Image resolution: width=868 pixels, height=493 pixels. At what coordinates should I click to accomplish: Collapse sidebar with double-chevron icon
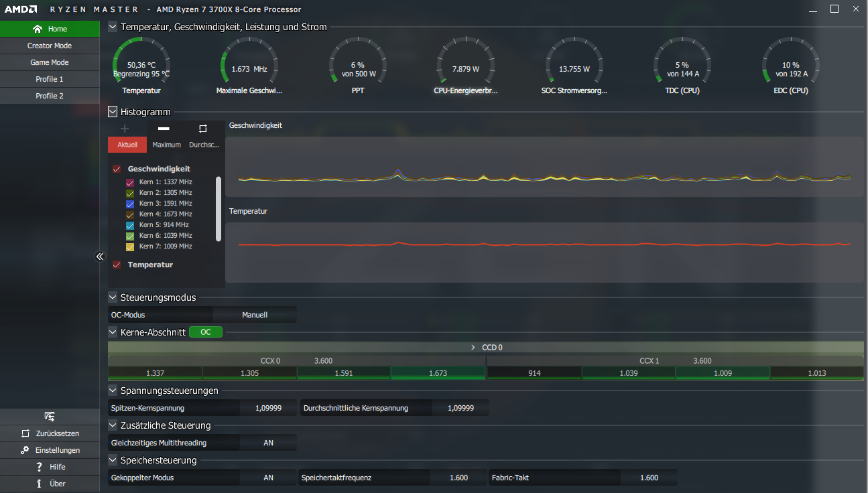click(100, 257)
